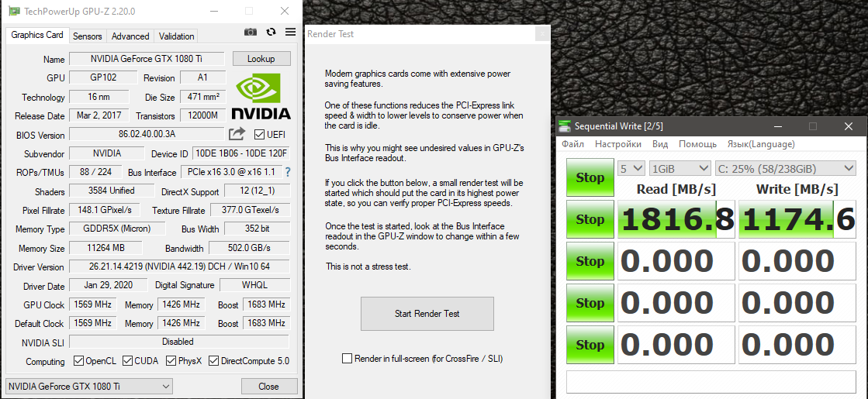The height and width of the screenshot is (399, 868).
Task: Click the Driver Version field
Action: 179,267
